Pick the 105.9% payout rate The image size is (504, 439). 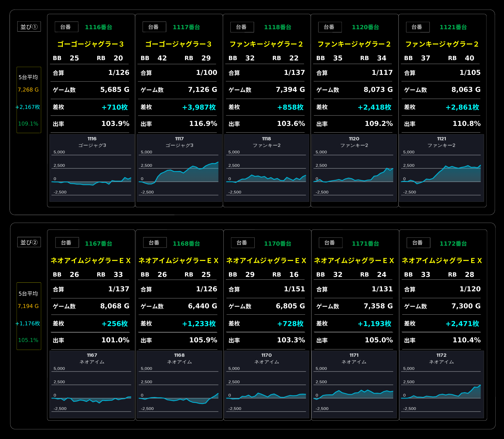(x=203, y=340)
